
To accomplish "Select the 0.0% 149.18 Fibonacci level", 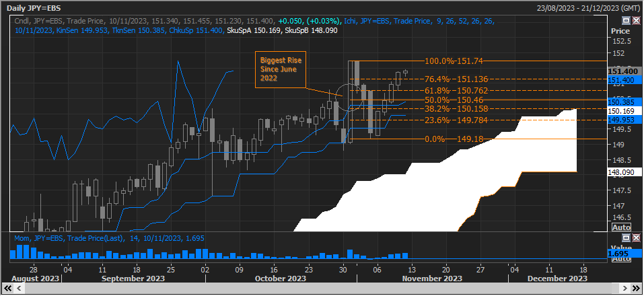I will point(454,139).
